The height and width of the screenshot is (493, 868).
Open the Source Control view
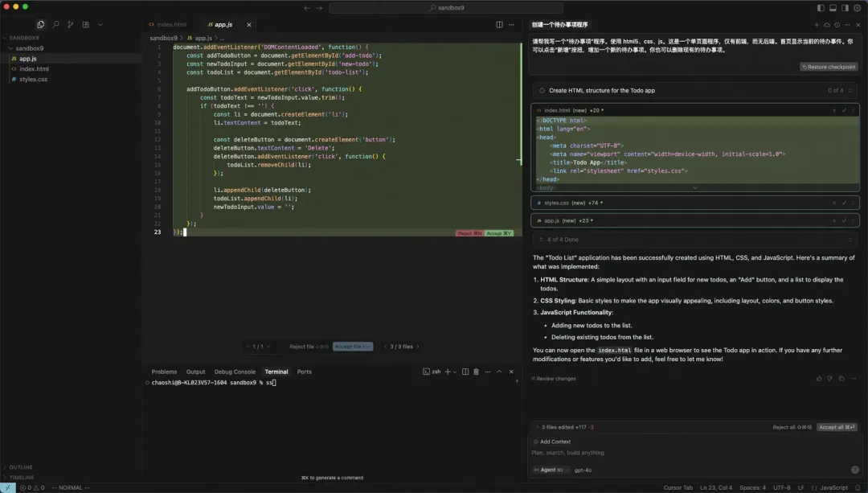click(x=70, y=25)
